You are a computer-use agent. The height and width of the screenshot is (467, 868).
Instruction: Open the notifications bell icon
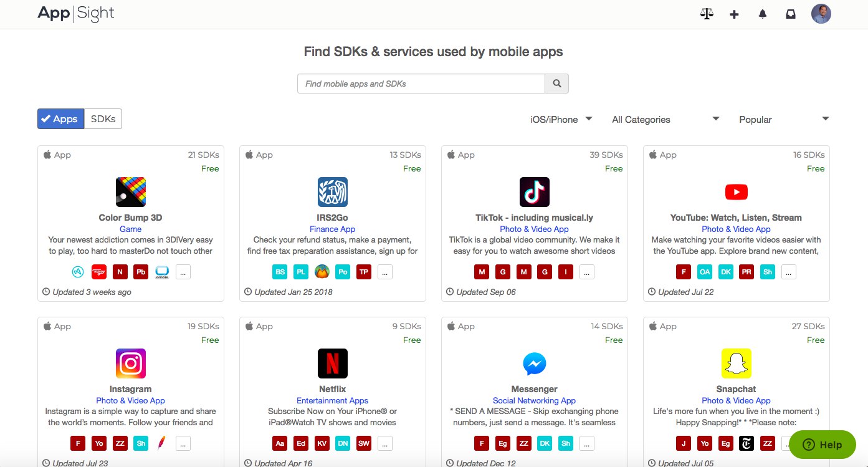pyautogui.click(x=763, y=14)
